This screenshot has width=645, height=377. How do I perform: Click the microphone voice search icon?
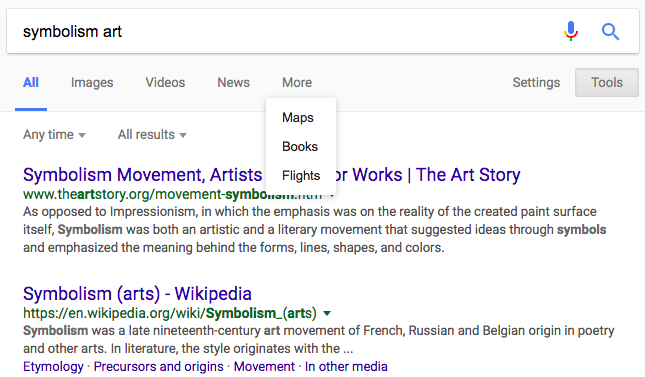[571, 31]
